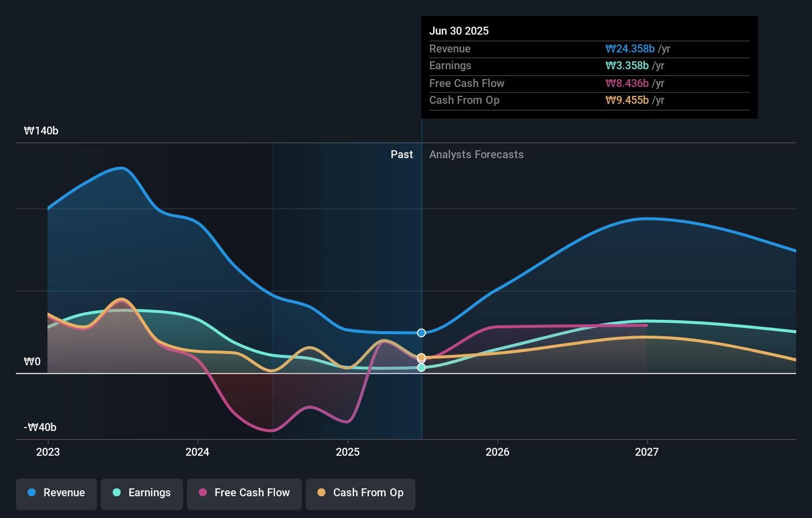
Task: Hide the Earnings line using the legend
Action: pos(141,493)
